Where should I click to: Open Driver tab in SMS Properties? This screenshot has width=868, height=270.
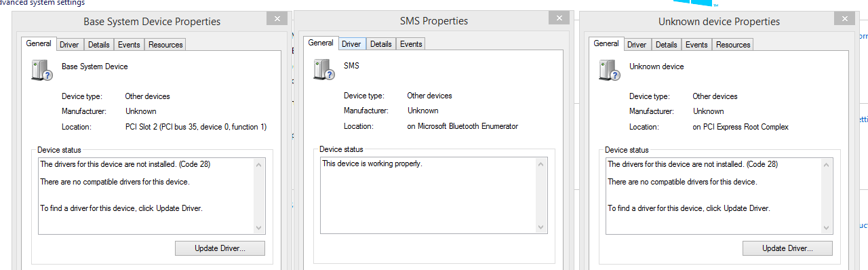tap(351, 44)
